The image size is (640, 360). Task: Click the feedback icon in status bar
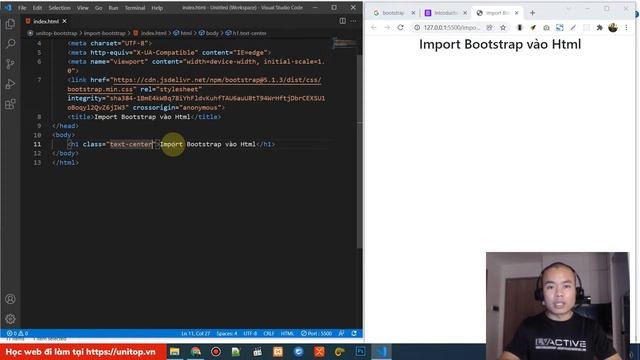point(341,333)
